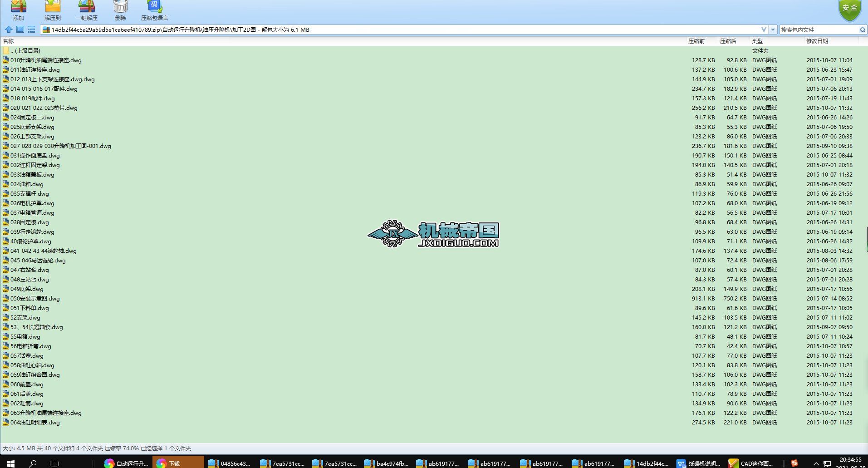Click the file icon of 033油箱盖板.dwg
Viewport: 868px width, 468px height.
pyautogui.click(x=6, y=174)
